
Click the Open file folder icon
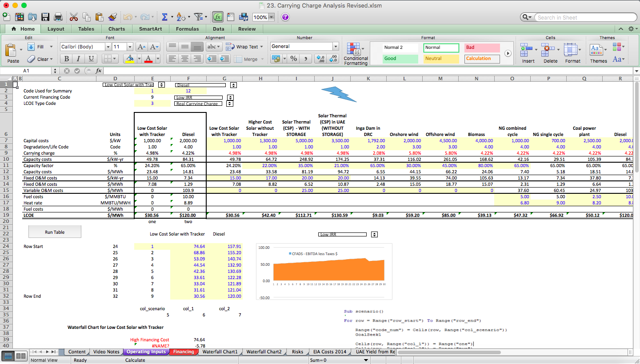point(32,17)
